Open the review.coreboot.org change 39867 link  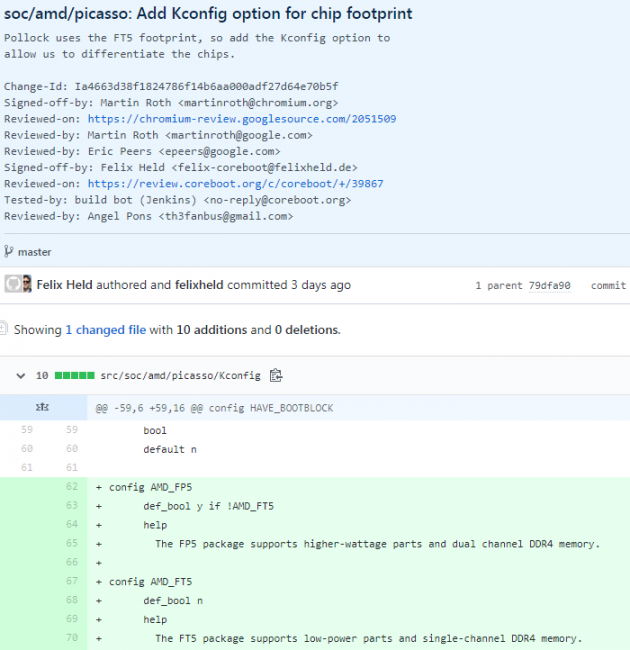click(235, 184)
